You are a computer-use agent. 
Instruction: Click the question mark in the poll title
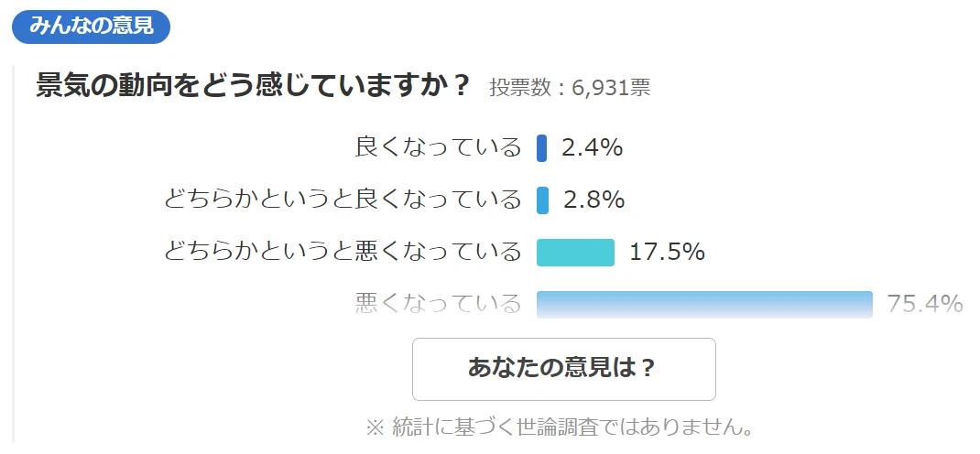coord(460,87)
